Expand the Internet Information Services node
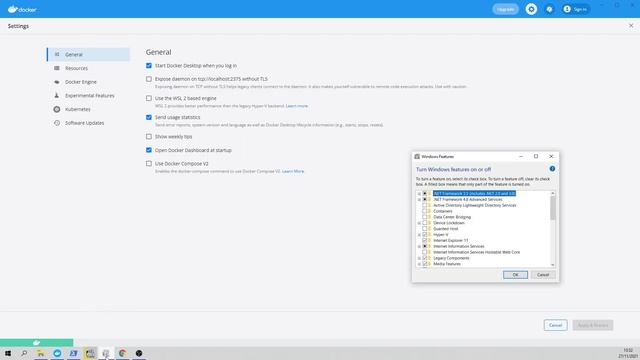This screenshot has width=640, height=360. pyautogui.click(x=419, y=247)
